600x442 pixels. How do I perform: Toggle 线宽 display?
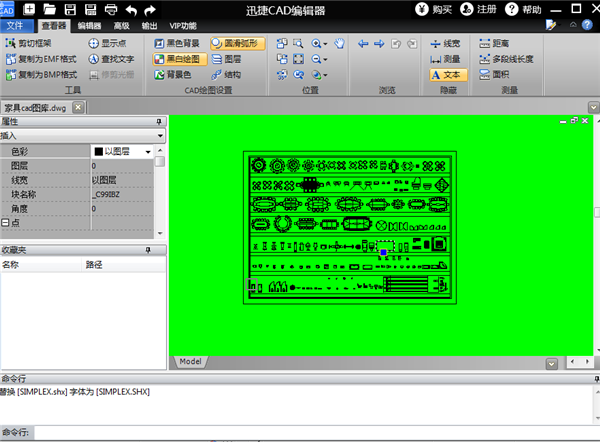click(445, 44)
